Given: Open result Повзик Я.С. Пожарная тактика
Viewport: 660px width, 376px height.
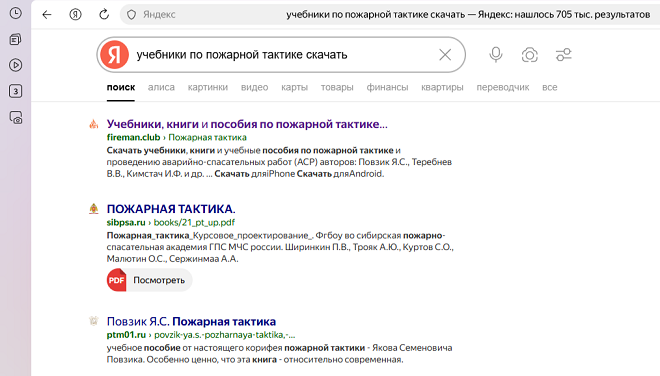Looking at the screenshot, I should [x=191, y=321].
